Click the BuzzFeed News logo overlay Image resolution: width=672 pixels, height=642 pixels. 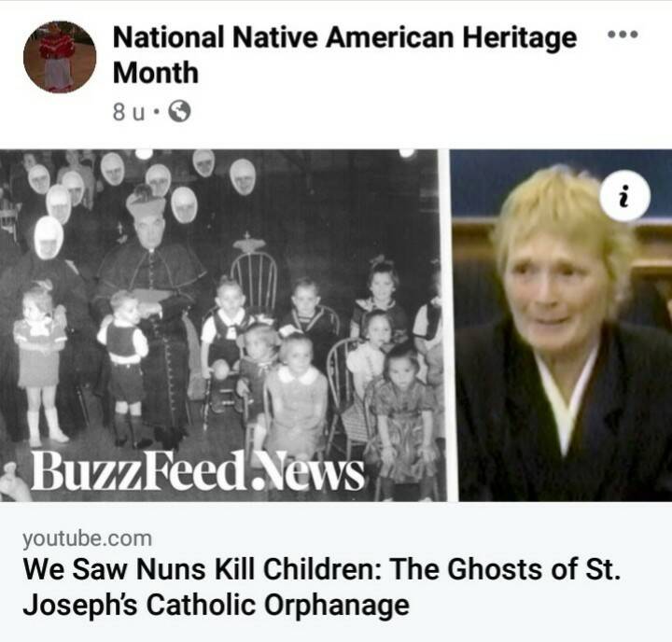[x=197, y=470]
